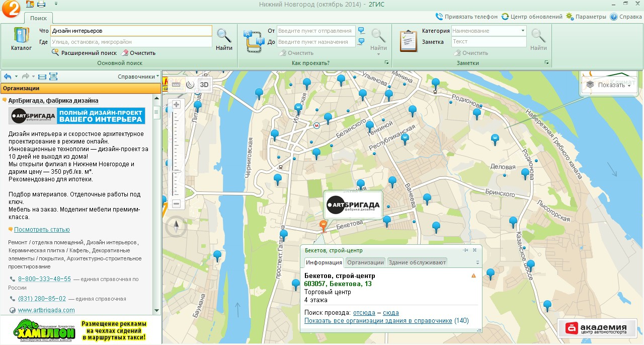Open Привязать телефон phone icon

coord(466,17)
